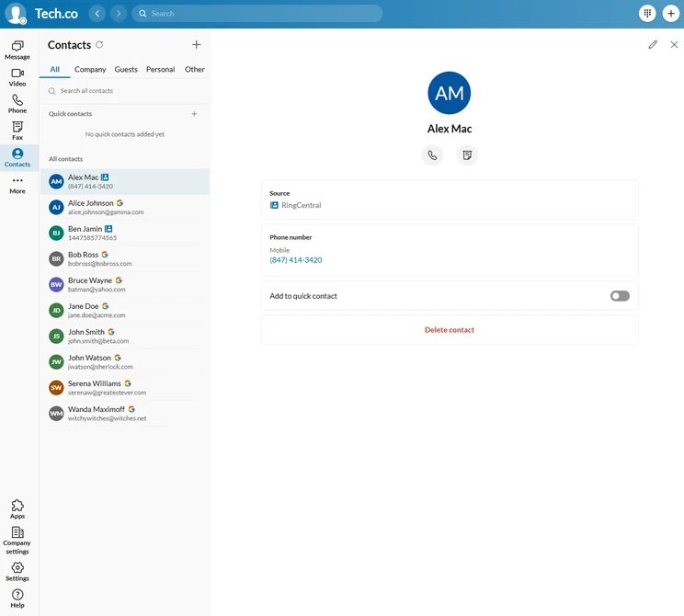Open Company settings in sidebar
The width and height of the screenshot is (684, 616).
click(17, 540)
